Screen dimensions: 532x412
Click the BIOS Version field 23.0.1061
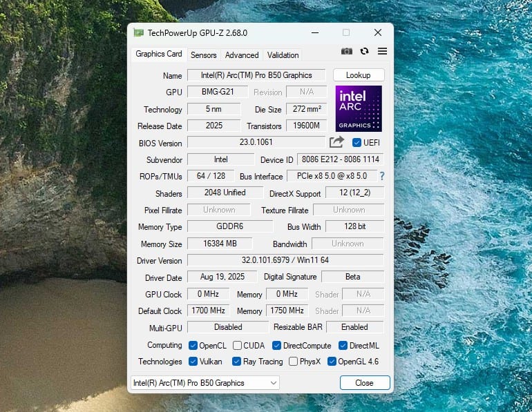point(256,142)
